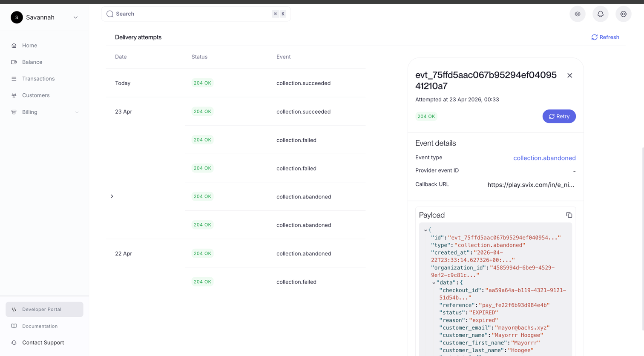Collapse the "data" JSON node
The height and width of the screenshot is (356, 644).
tap(434, 283)
